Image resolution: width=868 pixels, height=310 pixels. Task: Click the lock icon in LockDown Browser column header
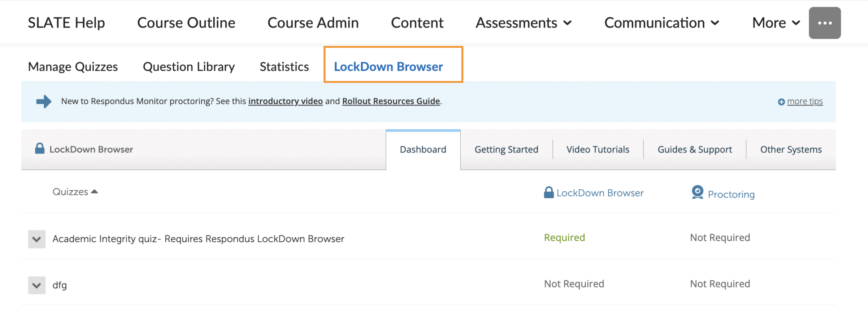pyautogui.click(x=548, y=193)
